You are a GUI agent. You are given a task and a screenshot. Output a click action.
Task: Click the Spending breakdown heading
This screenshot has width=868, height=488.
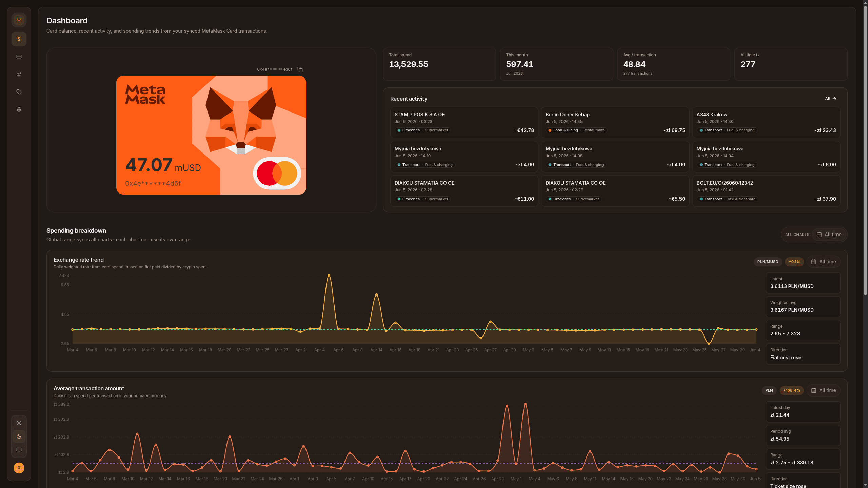pos(76,231)
